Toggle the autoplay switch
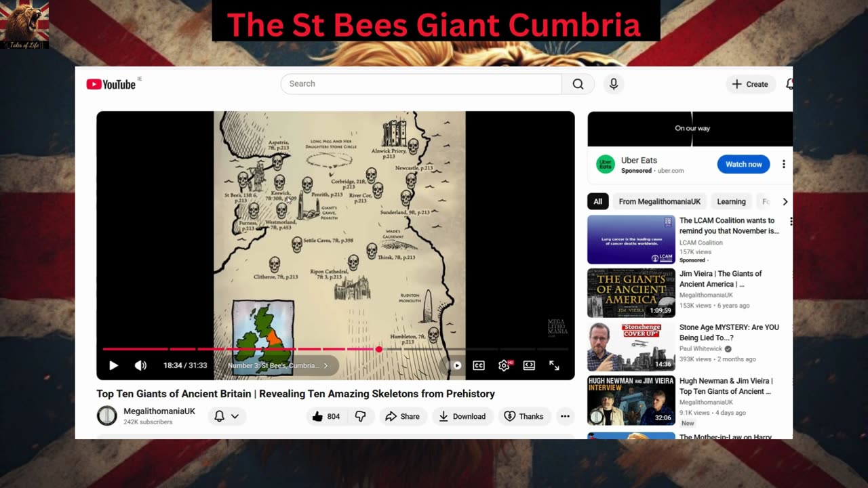Viewport: 868px width, 488px height. pos(455,365)
